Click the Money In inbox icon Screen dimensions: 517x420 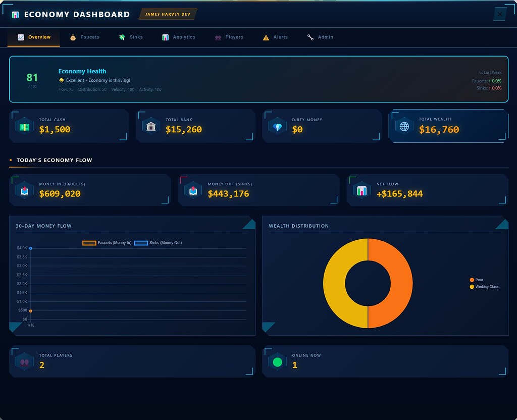point(24,190)
